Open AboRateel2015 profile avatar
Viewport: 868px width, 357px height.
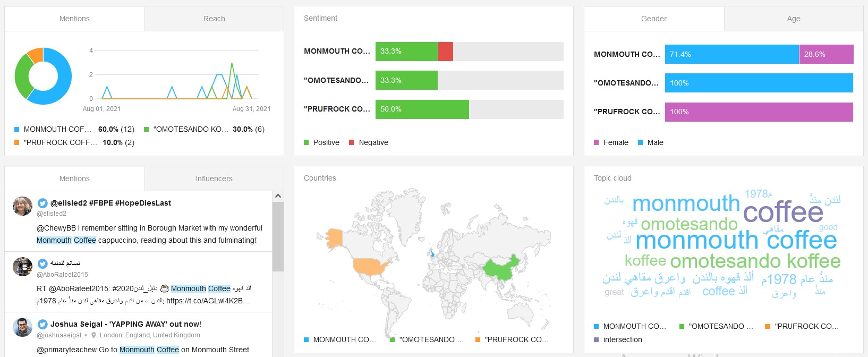22,267
